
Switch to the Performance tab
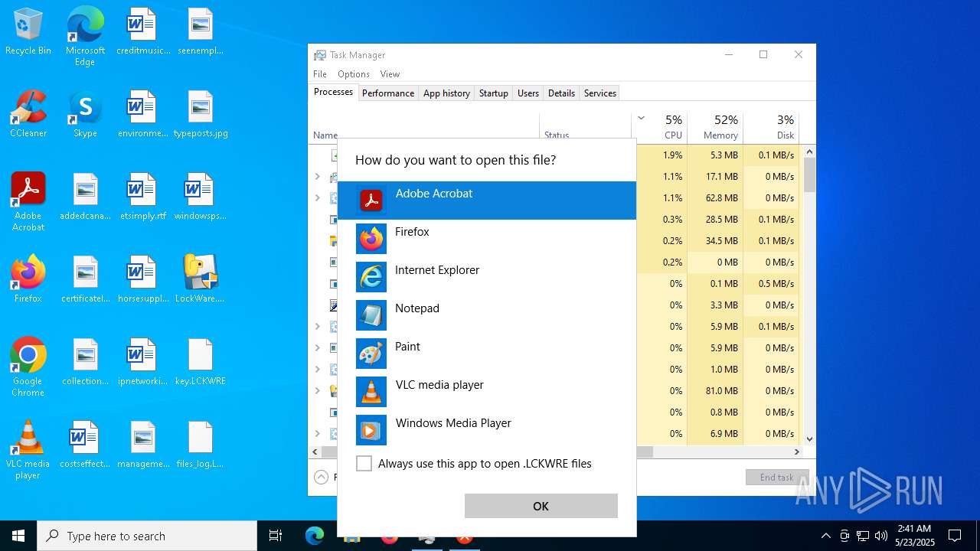388,93
